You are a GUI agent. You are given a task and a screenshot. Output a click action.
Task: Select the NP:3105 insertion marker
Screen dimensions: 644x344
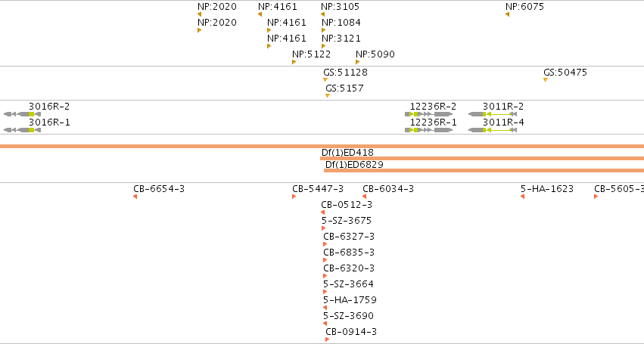coord(323,14)
